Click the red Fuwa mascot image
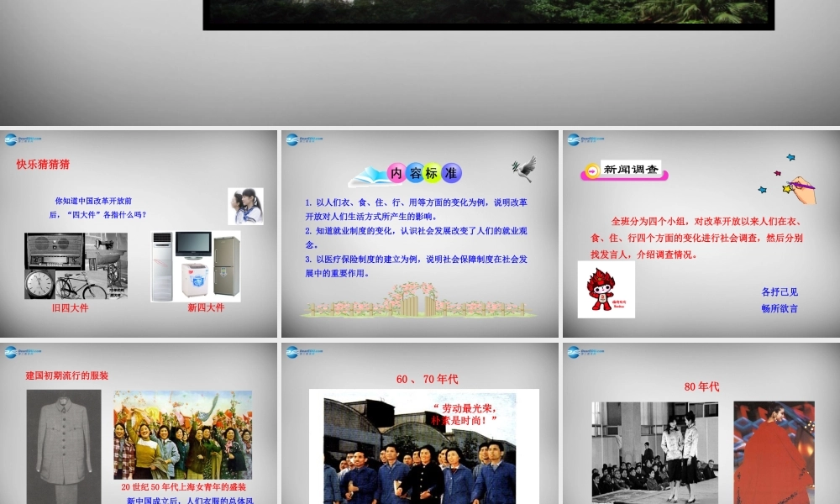 click(x=606, y=290)
